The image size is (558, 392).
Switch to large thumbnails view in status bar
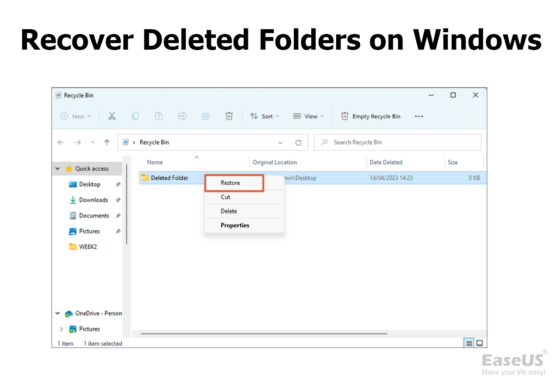coord(480,343)
